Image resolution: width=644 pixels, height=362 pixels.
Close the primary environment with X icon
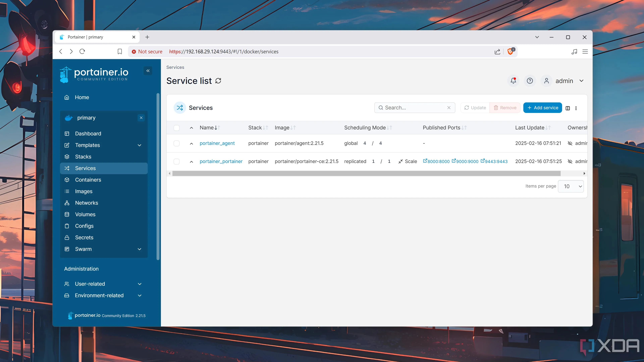141,118
